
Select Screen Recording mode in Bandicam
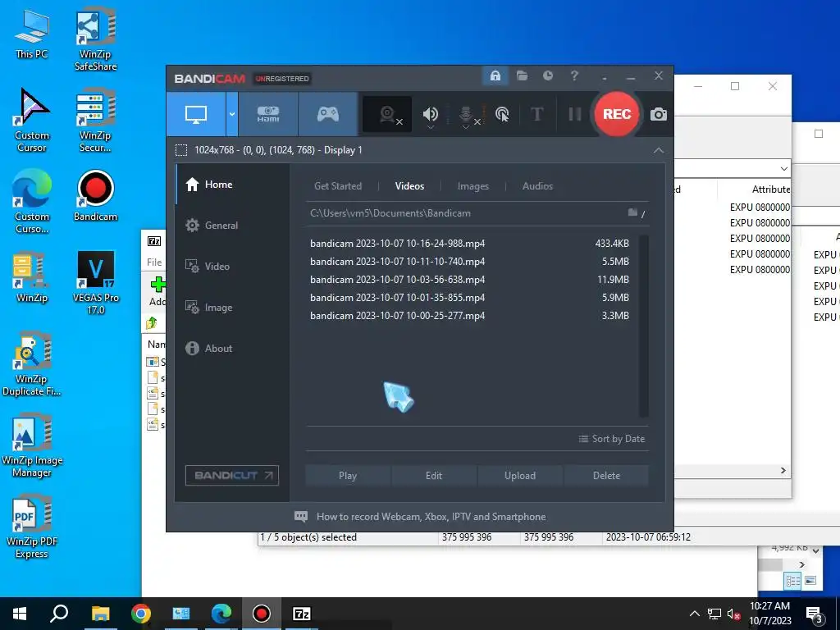pyautogui.click(x=196, y=114)
